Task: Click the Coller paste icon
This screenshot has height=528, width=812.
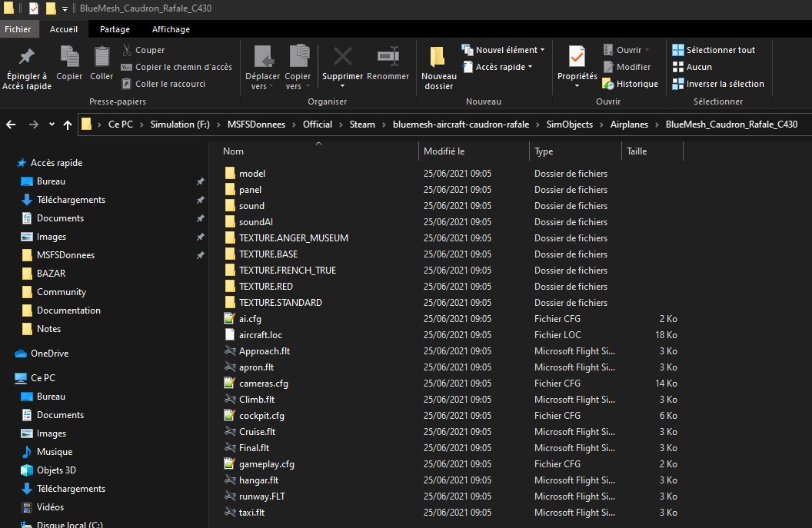Action: click(101, 57)
